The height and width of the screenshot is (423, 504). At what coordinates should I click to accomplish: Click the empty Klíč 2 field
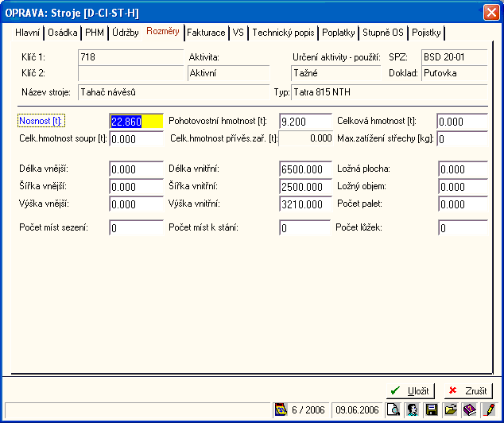(x=131, y=73)
